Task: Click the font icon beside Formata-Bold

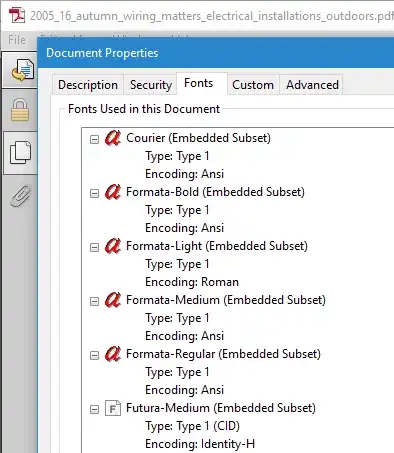Action: tap(113, 192)
